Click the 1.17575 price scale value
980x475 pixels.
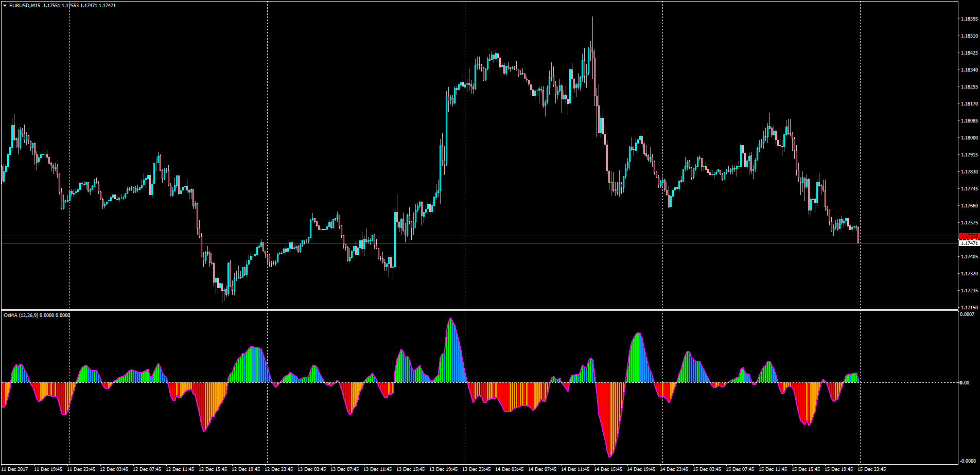pos(969,223)
